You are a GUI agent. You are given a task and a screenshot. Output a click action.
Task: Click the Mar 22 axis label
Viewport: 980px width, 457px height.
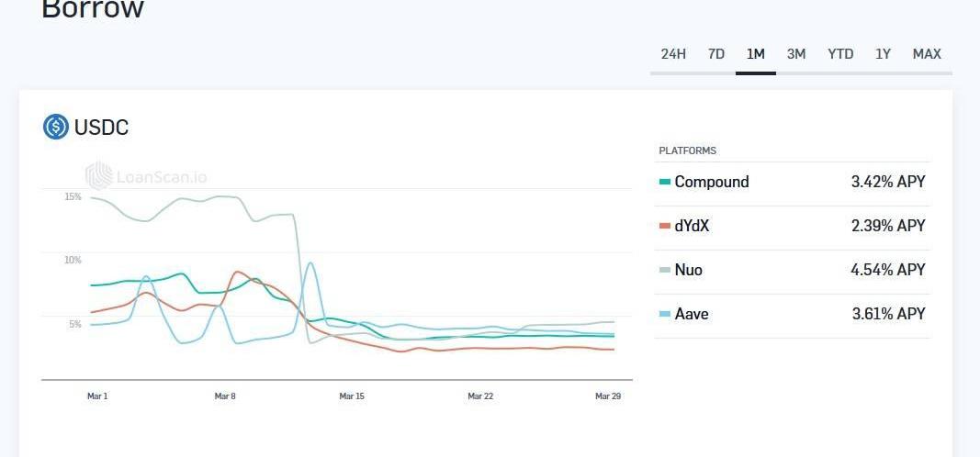point(480,396)
